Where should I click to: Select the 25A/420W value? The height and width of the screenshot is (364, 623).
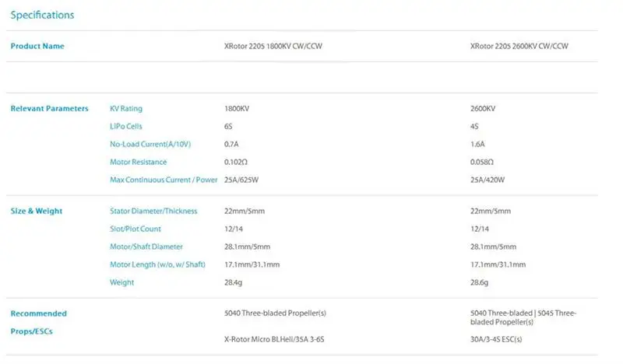[x=487, y=180]
